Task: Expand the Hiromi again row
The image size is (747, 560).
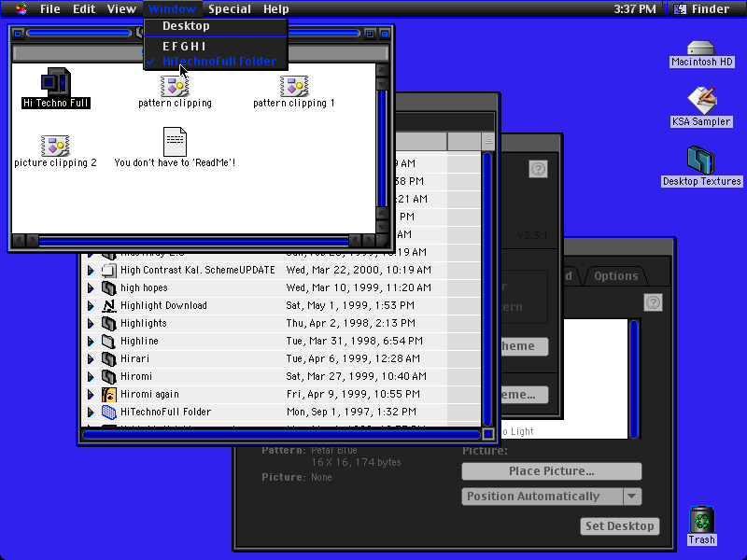Action: (91, 394)
